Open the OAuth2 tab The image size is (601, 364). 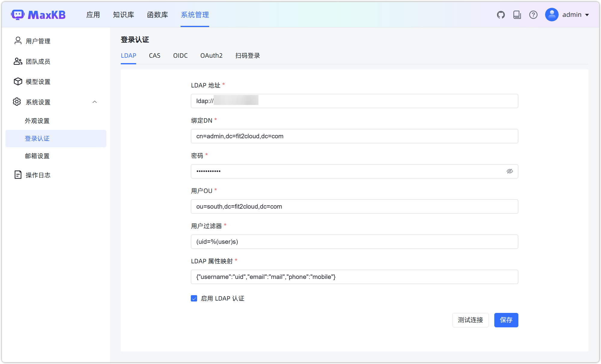(211, 56)
